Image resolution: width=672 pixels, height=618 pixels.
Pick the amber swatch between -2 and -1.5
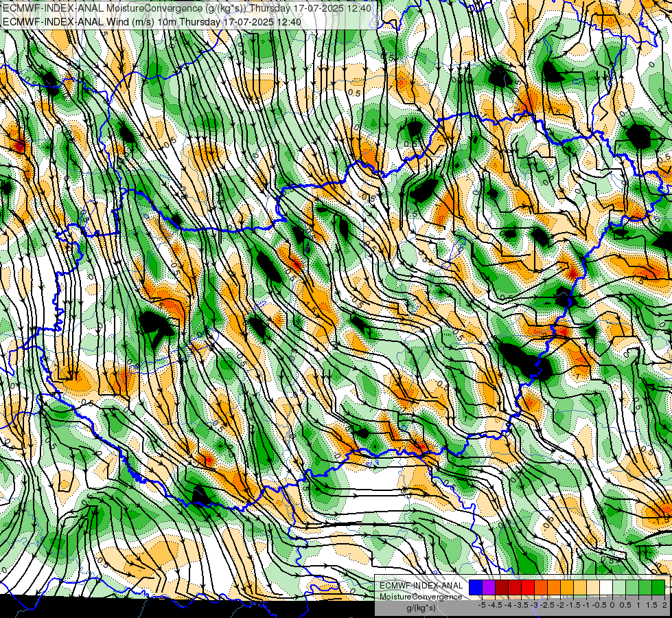coord(567,587)
